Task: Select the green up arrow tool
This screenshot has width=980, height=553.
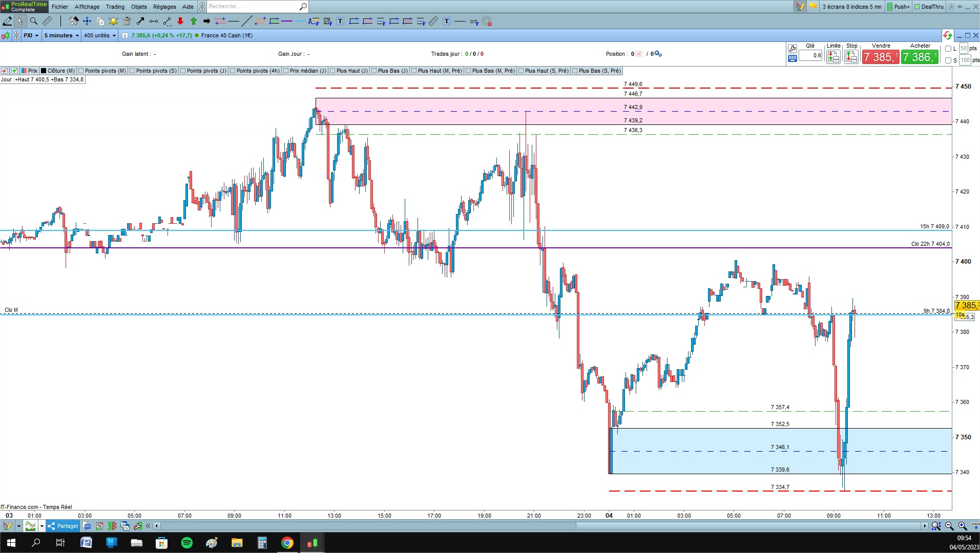Action: [194, 21]
